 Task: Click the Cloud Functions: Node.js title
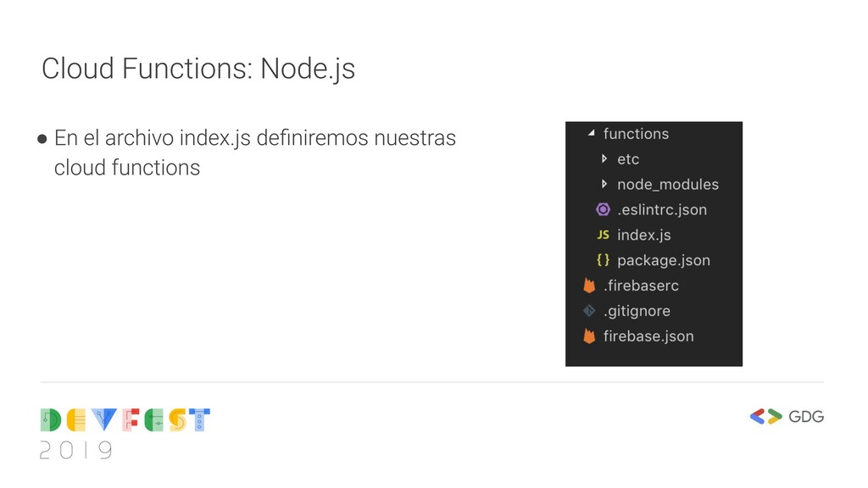[x=198, y=68]
